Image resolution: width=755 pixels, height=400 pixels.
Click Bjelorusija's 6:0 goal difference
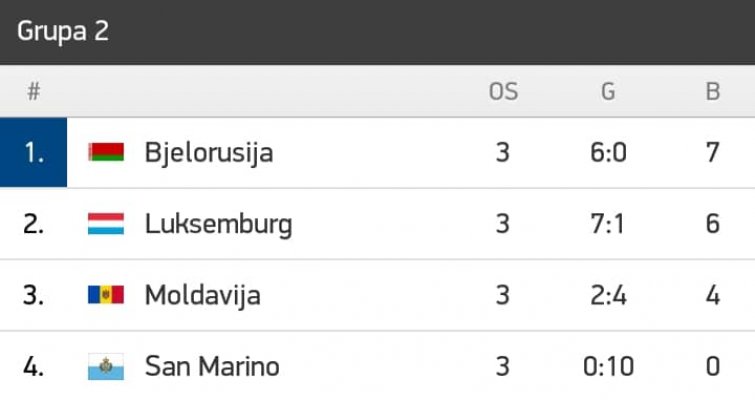pos(608,153)
